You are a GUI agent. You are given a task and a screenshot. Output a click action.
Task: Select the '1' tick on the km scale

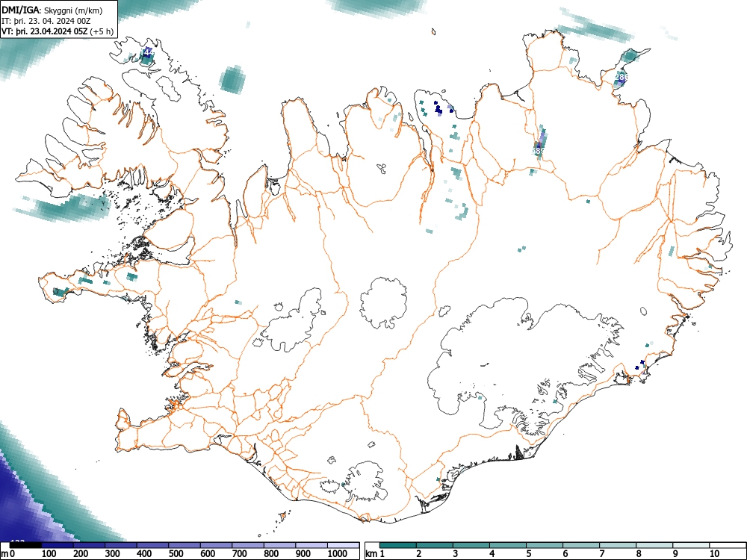pos(382,554)
